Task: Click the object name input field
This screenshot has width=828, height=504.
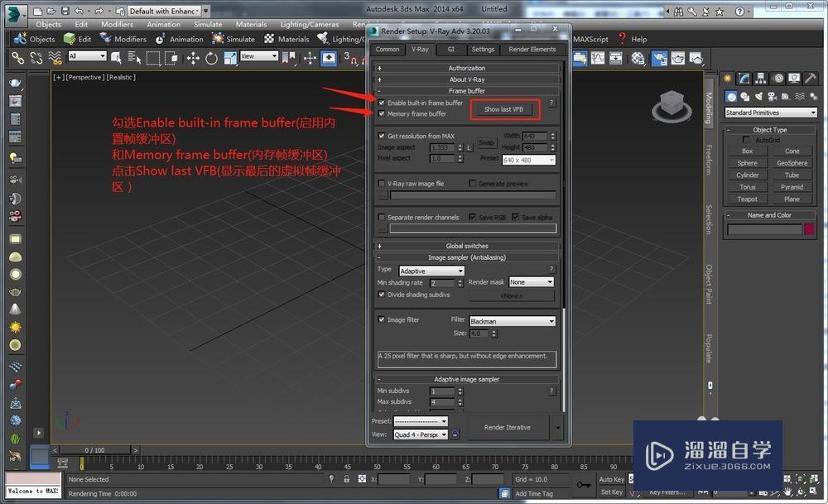Action: [x=764, y=229]
